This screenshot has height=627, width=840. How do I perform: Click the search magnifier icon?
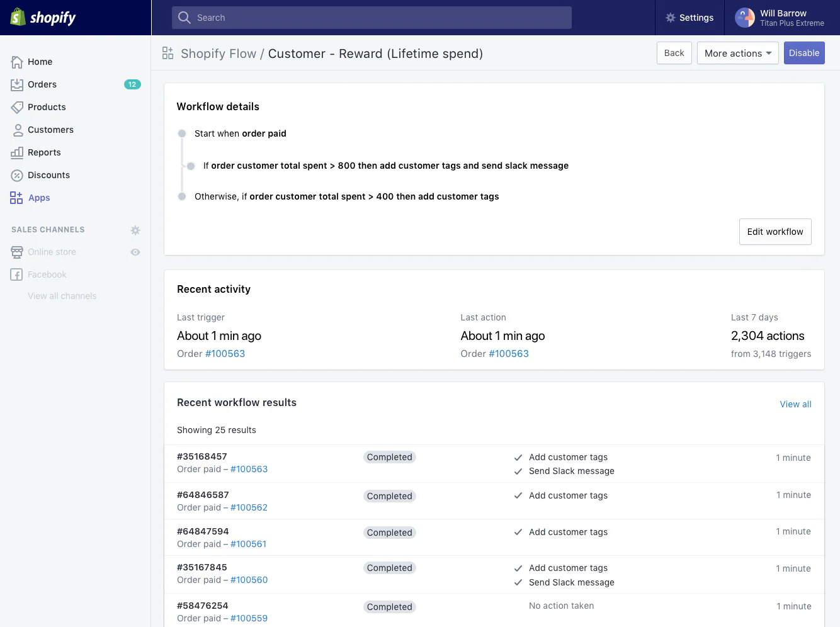(184, 18)
